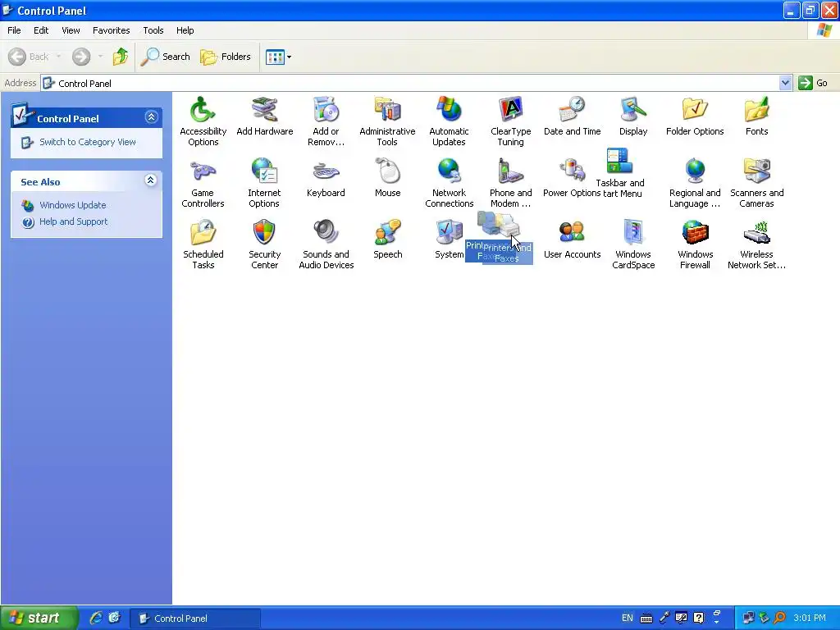This screenshot has height=630, width=840.
Task: Open the Favorites menu
Action: click(111, 30)
